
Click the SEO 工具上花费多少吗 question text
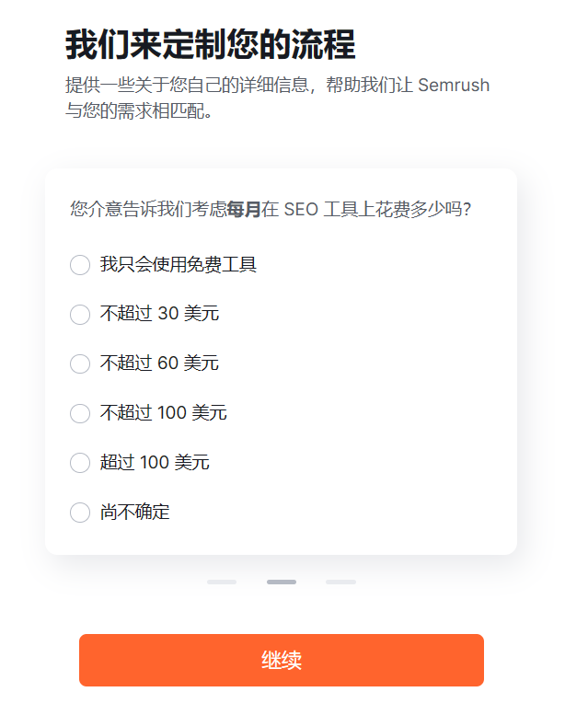(x=377, y=209)
